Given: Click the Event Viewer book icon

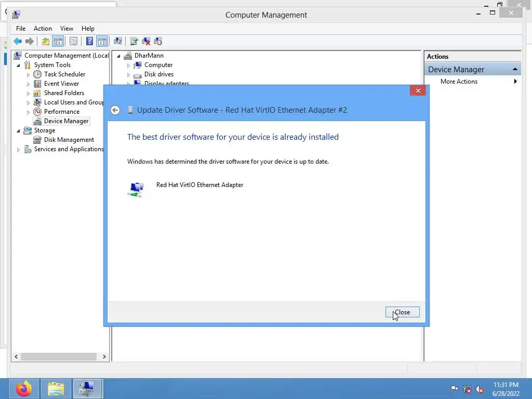Looking at the screenshot, I should pyautogui.click(x=37, y=84).
